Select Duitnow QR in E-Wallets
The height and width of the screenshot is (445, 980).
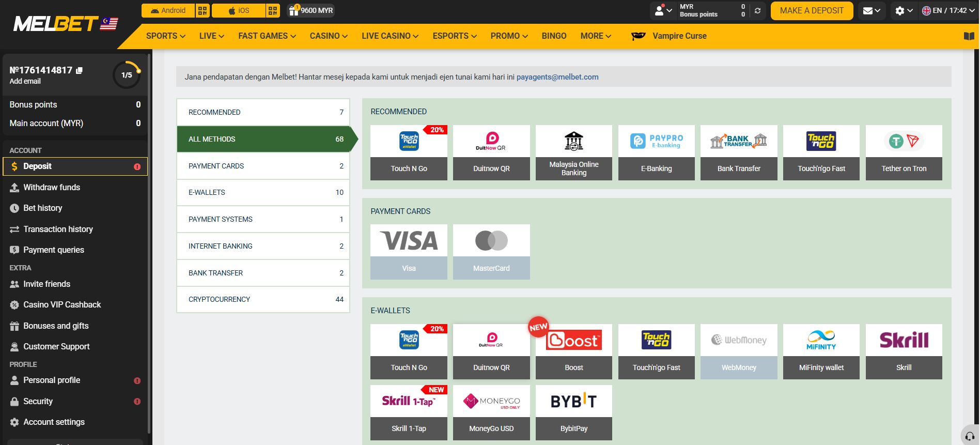491,351
